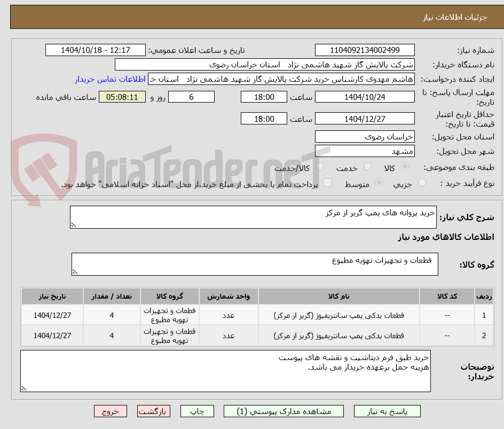The height and width of the screenshot is (429, 504).
Task: Click the item name in row 1
Action: (x=339, y=316)
